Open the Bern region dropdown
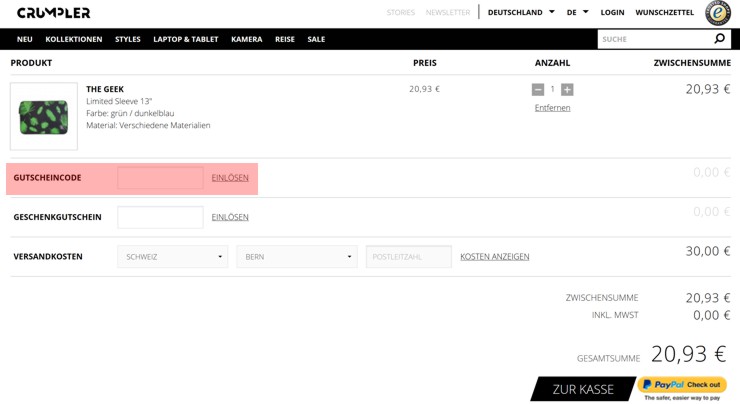The image size is (740, 404). (297, 256)
